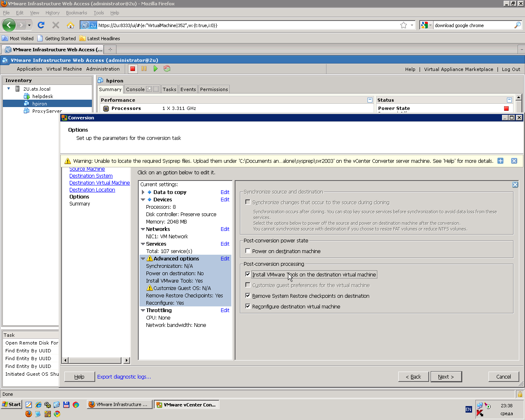This screenshot has width=525, height=420.
Task: Collapse the Advanced options section
Action: tap(143, 259)
